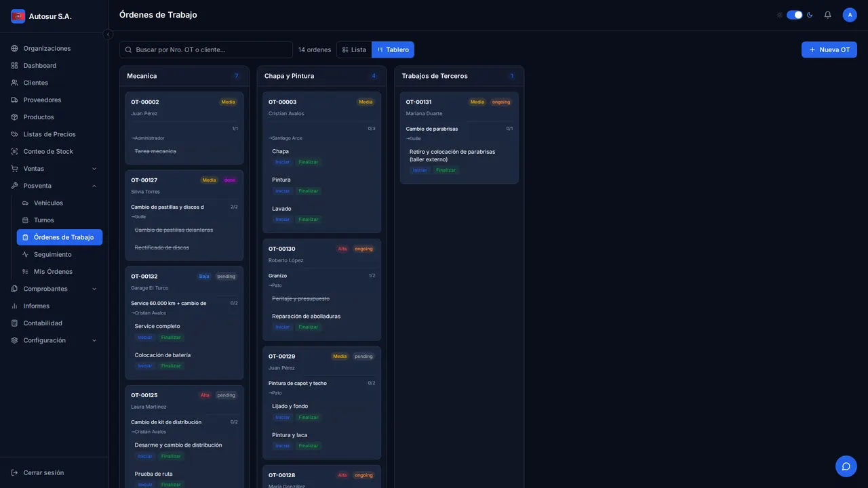Click the Organizaciones globe icon

[x=14, y=48]
